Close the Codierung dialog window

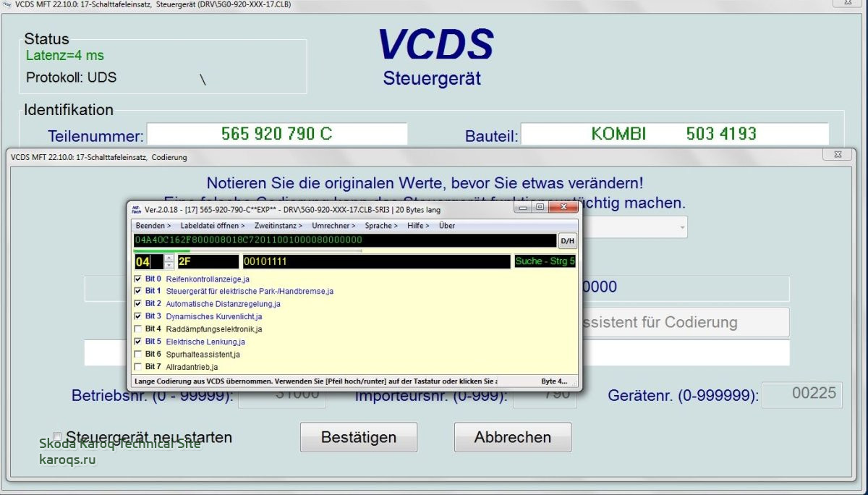(x=838, y=156)
